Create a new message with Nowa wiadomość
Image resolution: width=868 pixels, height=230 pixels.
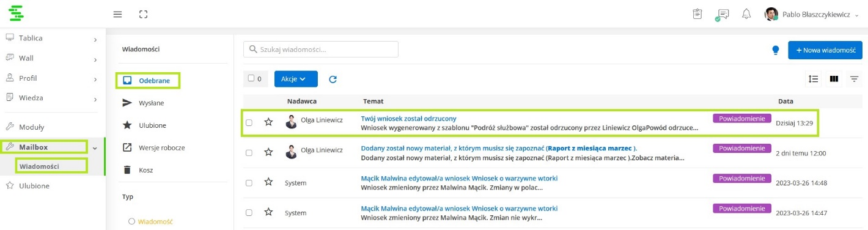tap(825, 50)
